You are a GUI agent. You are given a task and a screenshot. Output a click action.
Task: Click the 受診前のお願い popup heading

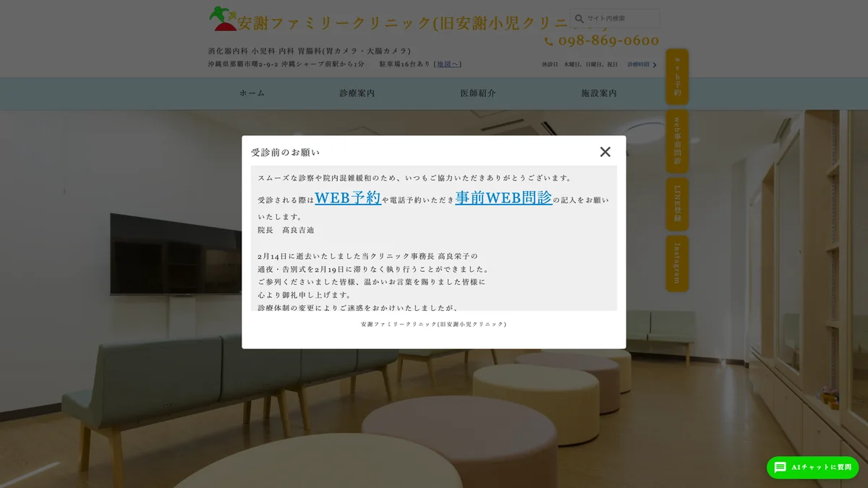pos(285,153)
